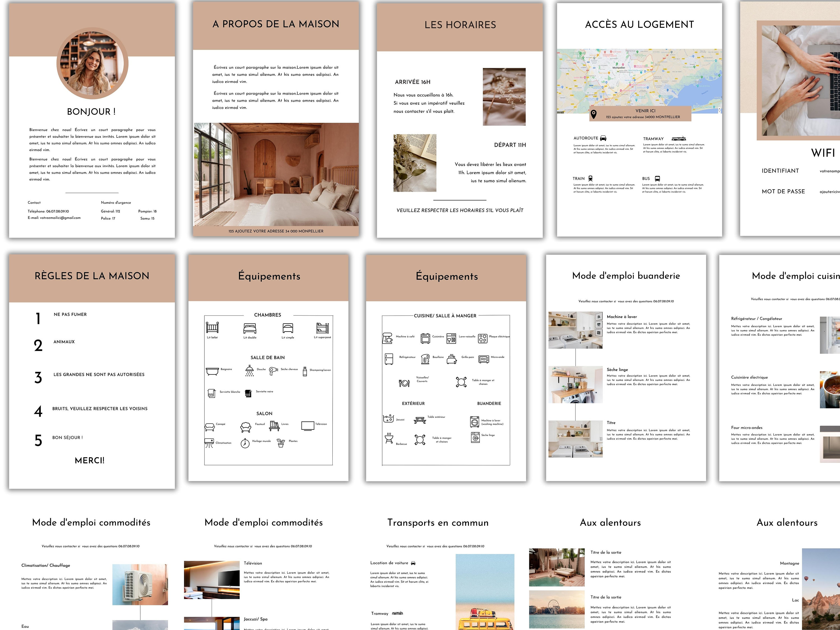
Task: Click the Livres bookshelf icon
Action: (274, 426)
